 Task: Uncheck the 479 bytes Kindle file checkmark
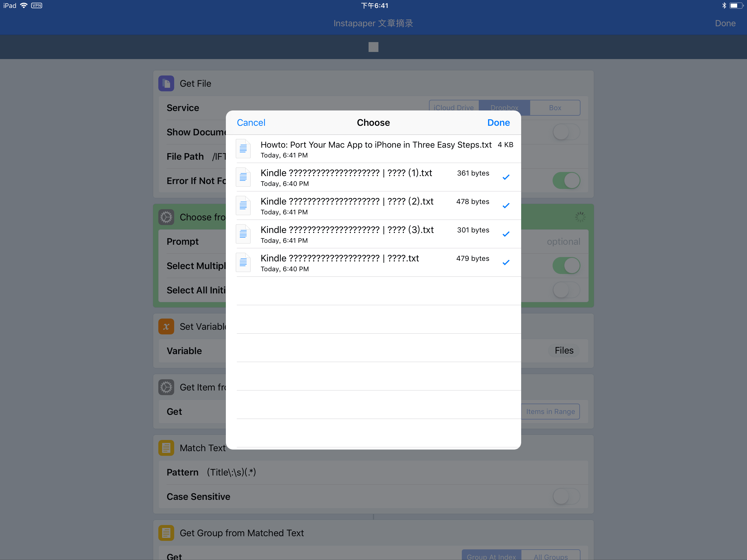[506, 262]
